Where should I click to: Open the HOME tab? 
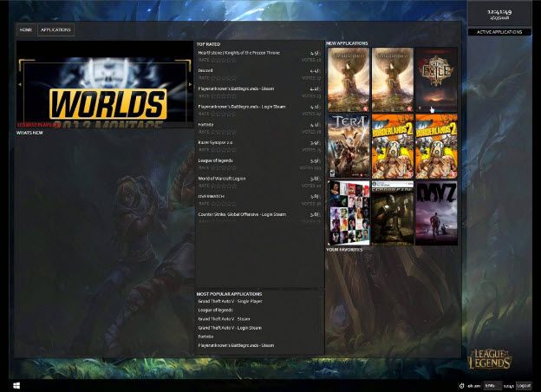pos(26,30)
